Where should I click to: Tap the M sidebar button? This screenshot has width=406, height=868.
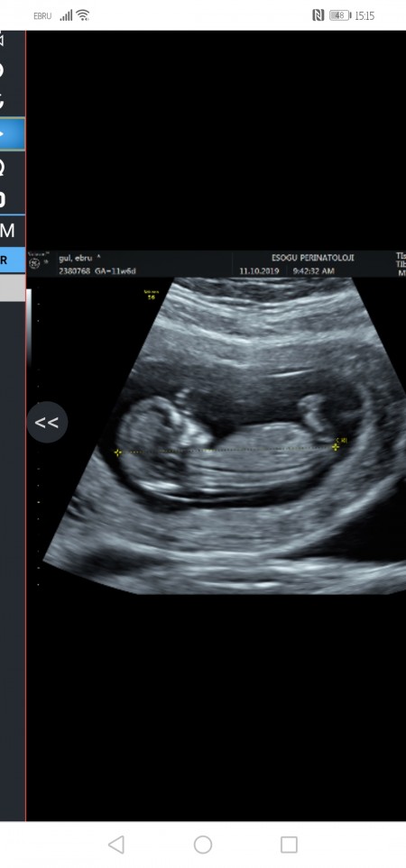click(x=7, y=230)
